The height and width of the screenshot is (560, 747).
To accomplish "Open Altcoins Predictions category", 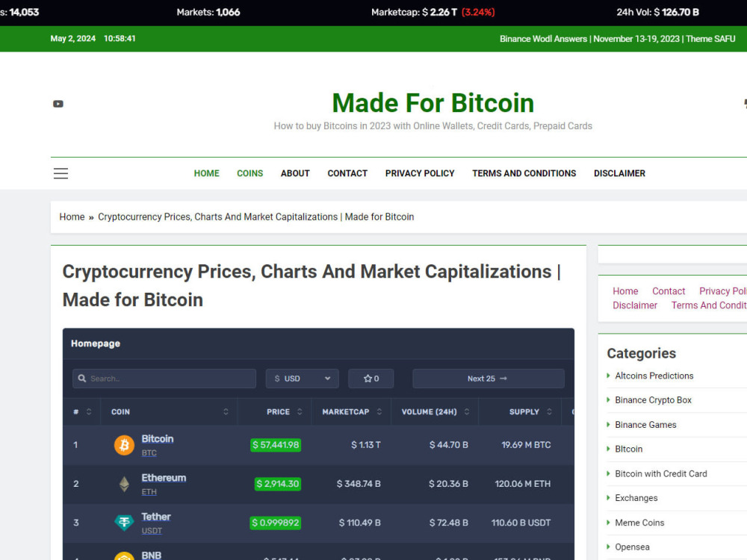I will [654, 376].
